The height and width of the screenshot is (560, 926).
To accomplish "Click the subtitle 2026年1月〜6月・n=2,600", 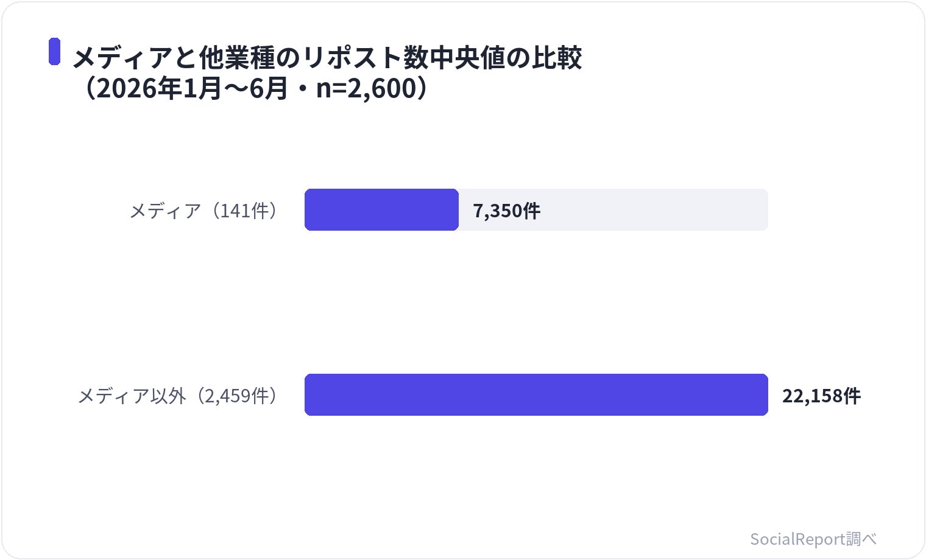I will point(256,88).
